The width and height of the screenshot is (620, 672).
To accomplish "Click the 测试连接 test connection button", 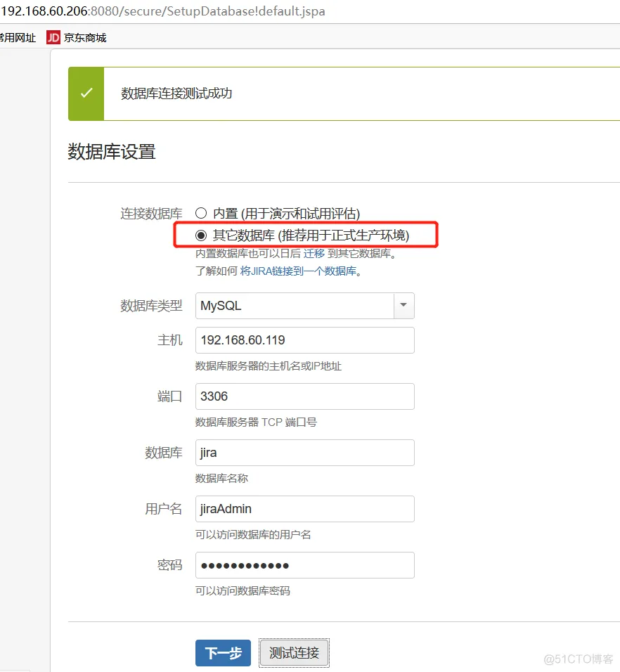I will click(x=294, y=653).
